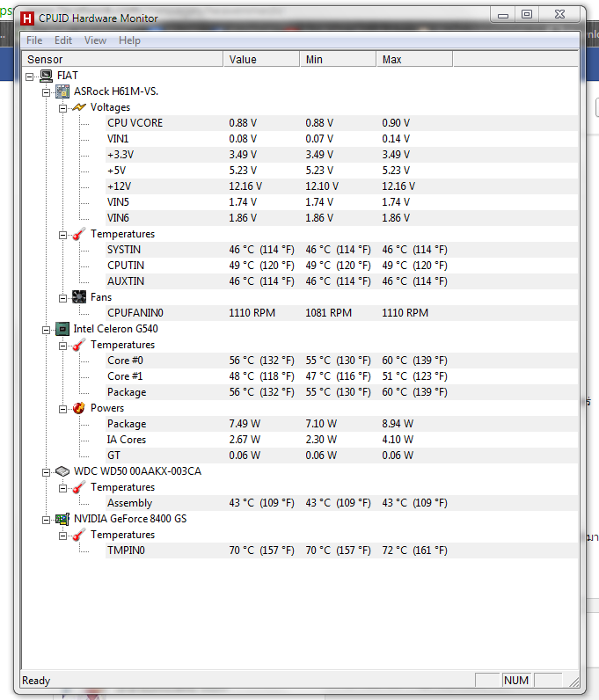The height and width of the screenshot is (700, 599).
Task: Collapse the hard drive Temperatures group
Action: click(x=63, y=488)
